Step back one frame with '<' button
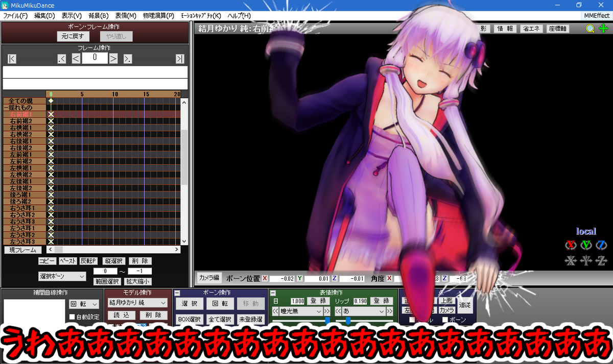Image resolution: width=613 pixels, height=364 pixels. [x=76, y=59]
